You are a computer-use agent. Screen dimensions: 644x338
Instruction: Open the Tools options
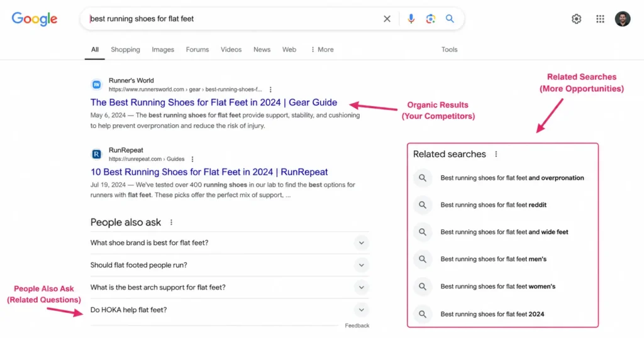pos(449,50)
